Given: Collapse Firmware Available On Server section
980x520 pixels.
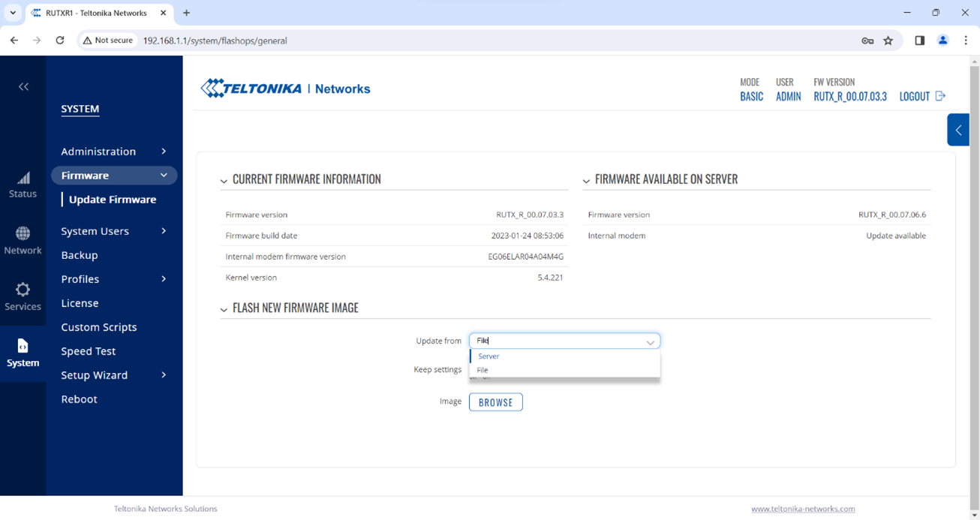Looking at the screenshot, I should tap(586, 181).
